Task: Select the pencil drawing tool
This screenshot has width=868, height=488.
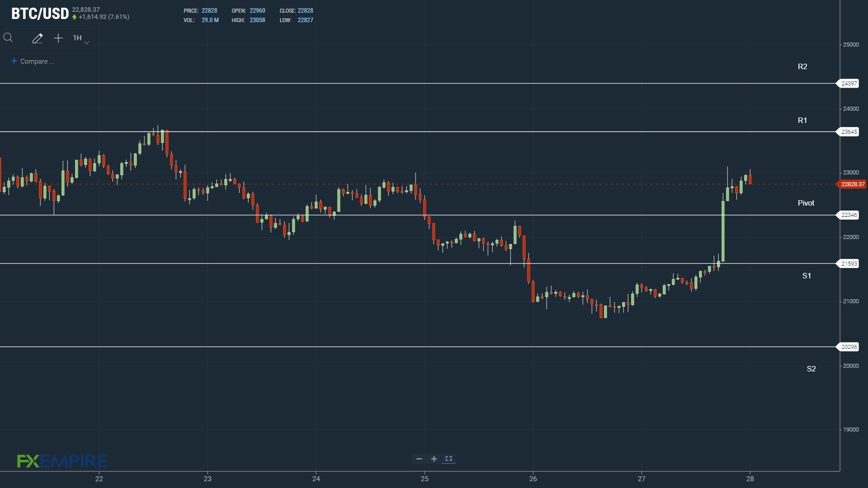Action: 38,38
